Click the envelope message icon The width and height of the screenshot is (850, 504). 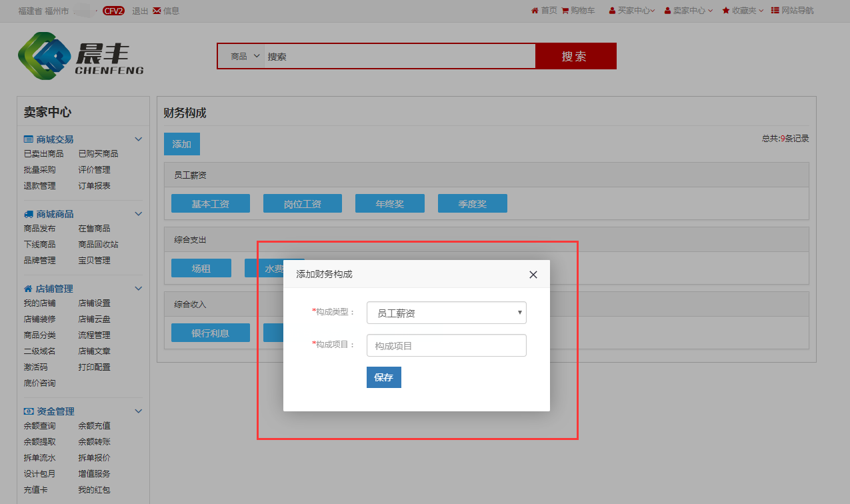pyautogui.click(x=157, y=11)
